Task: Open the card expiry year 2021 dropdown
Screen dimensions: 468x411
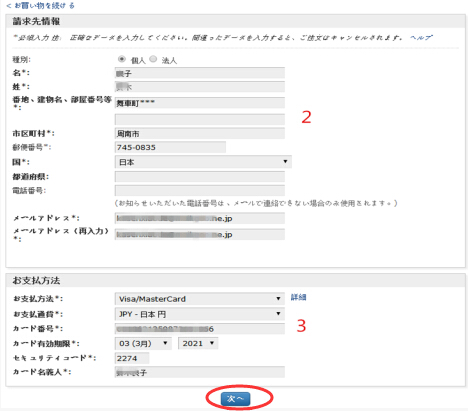Action: pyautogui.click(x=198, y=343)
